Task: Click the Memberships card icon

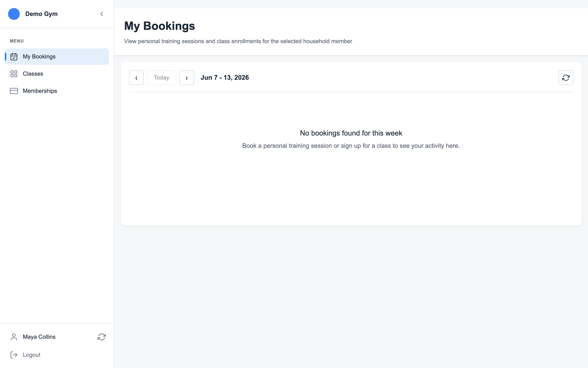Action: point(14,91)
